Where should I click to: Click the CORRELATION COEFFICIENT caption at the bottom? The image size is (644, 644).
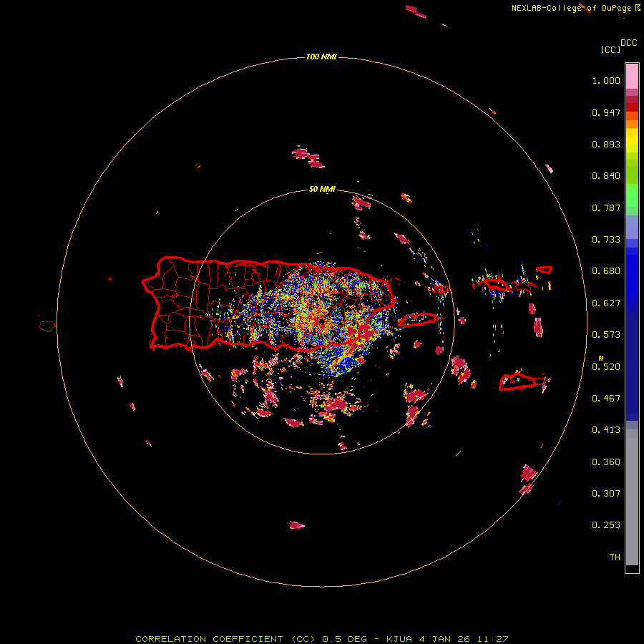click(321, 639)
